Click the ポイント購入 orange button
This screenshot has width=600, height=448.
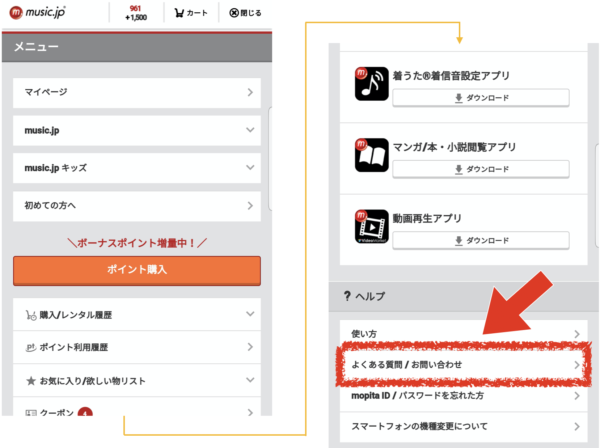point(137,270)
